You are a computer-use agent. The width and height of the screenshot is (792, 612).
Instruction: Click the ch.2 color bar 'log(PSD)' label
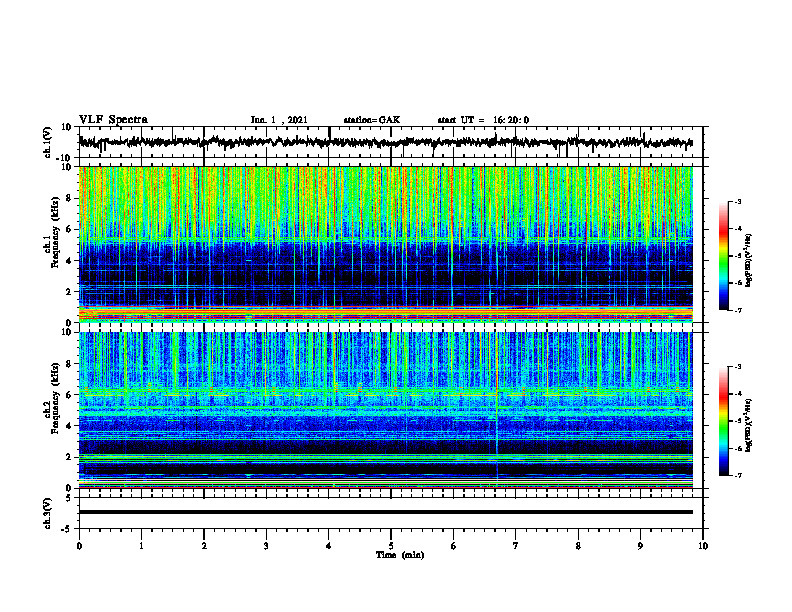click(x=749, y=424)
